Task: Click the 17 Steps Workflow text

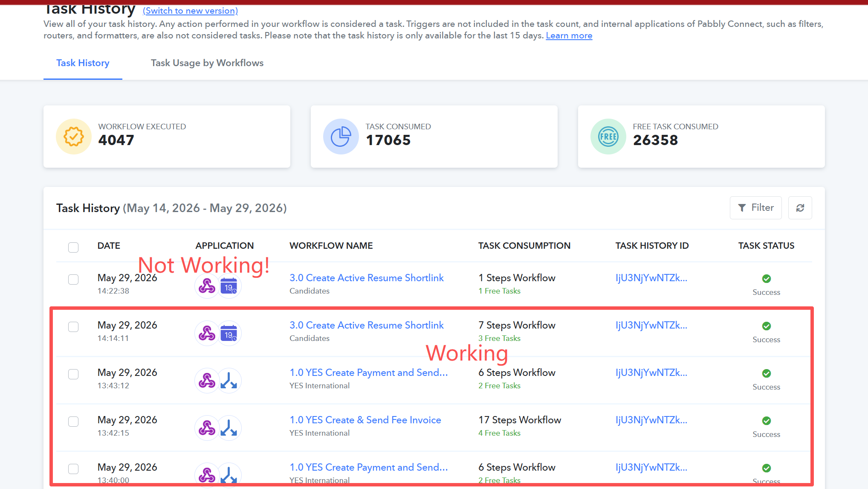Action: (x=520, y=420)
